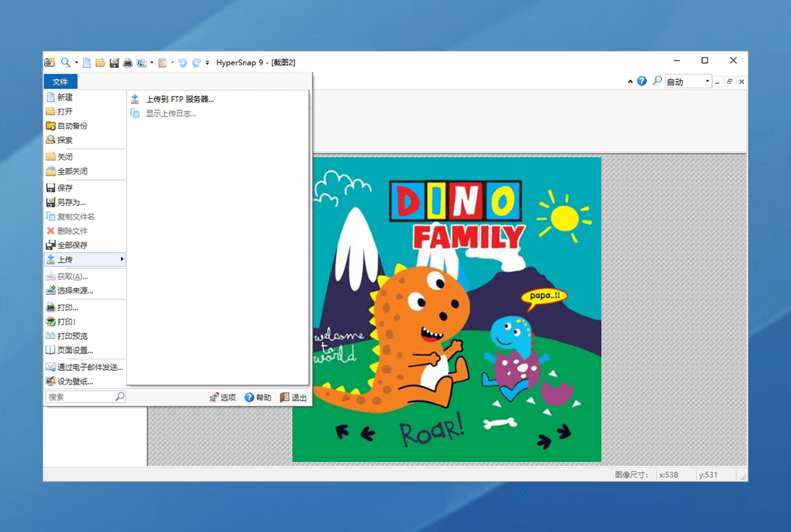Click the printer icon in quick toolbar

[x=128, y=62]
